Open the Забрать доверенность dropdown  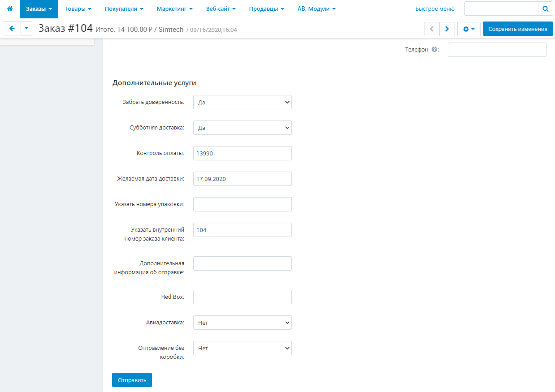coord(242,102)
